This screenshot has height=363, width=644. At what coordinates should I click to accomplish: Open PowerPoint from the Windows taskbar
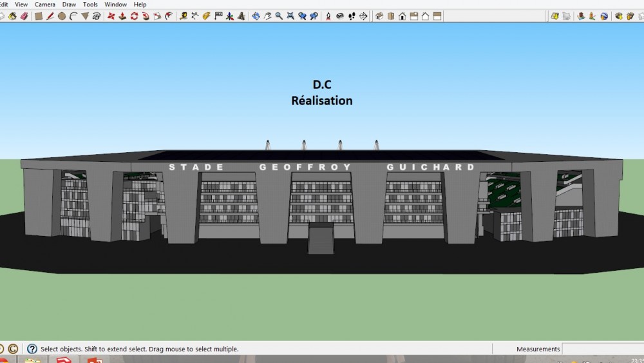94,360
